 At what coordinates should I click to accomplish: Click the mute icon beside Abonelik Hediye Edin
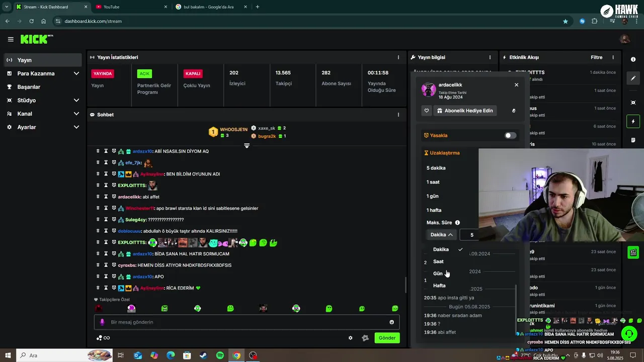click(x=514, y=111)
